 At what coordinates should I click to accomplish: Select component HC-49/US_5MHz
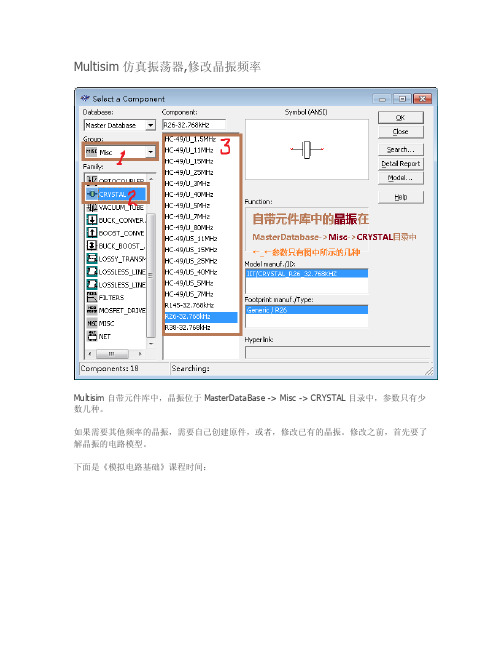(189, 283)
